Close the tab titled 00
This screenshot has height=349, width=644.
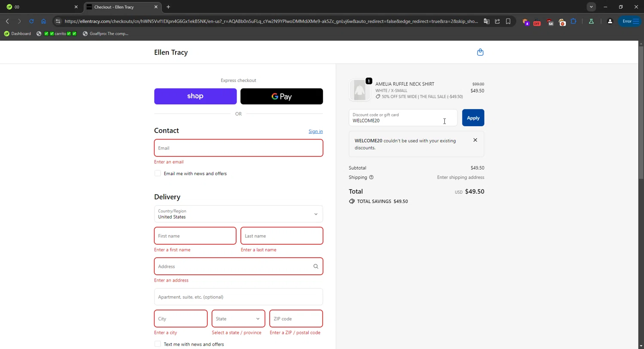pos(76,7)
